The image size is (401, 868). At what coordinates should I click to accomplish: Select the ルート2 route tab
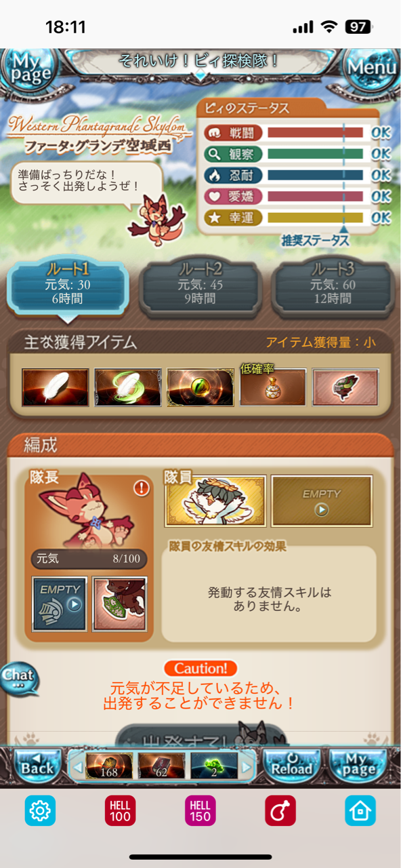click(x=200, y=285)
